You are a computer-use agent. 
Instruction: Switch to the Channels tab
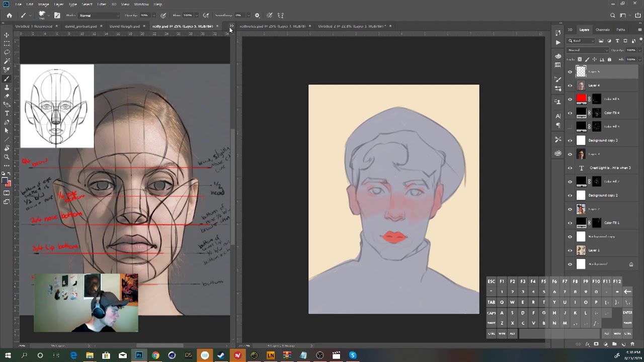pyautogui.click(x=602, y=30)
